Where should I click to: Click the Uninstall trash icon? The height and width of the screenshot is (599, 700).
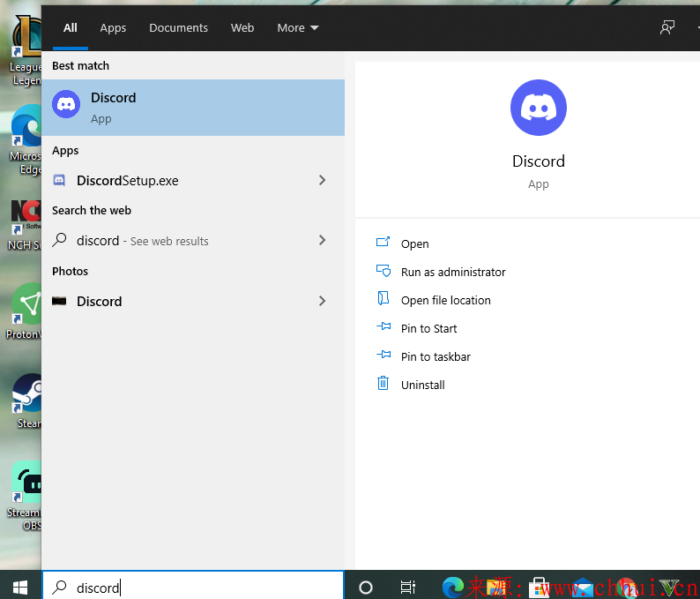[x=383, y=383]
